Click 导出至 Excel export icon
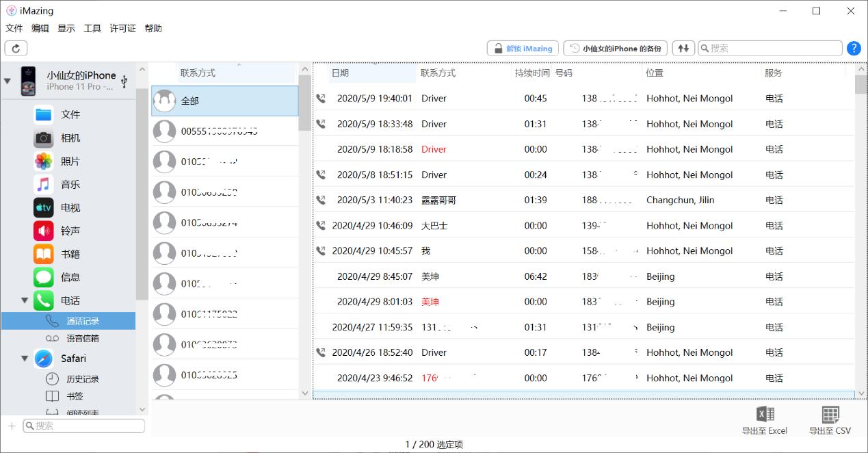This screenshot has height=453, width=868. pyautogui.click(x=765, y=415)
